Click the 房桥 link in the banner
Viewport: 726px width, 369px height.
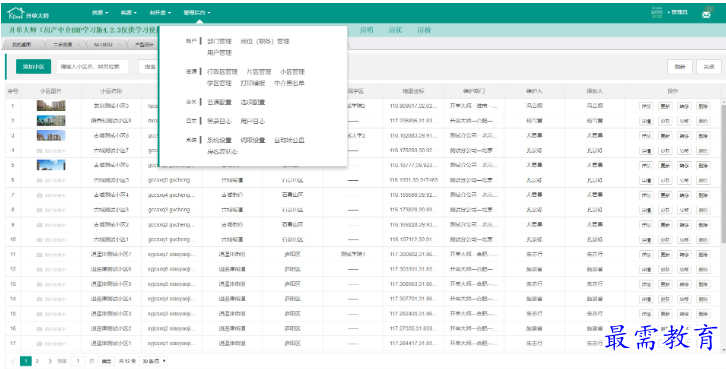[424, 30]
